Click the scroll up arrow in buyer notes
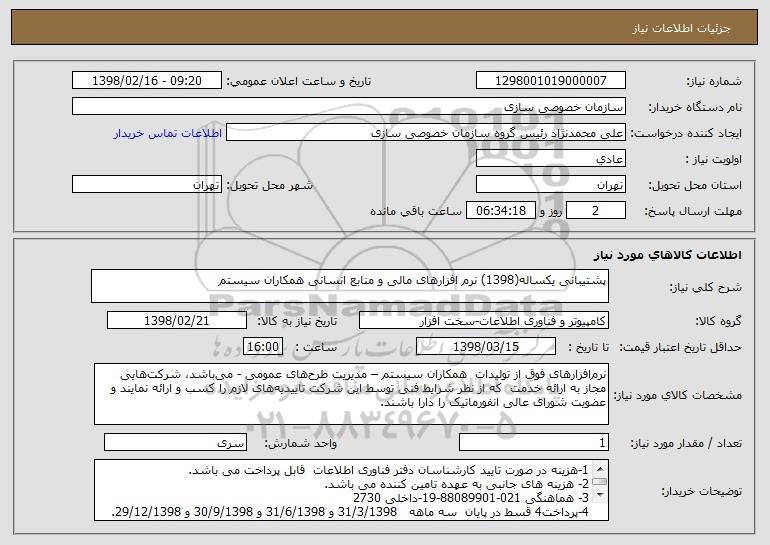Screen dimensions: 770x545 (x=600, y=467)
